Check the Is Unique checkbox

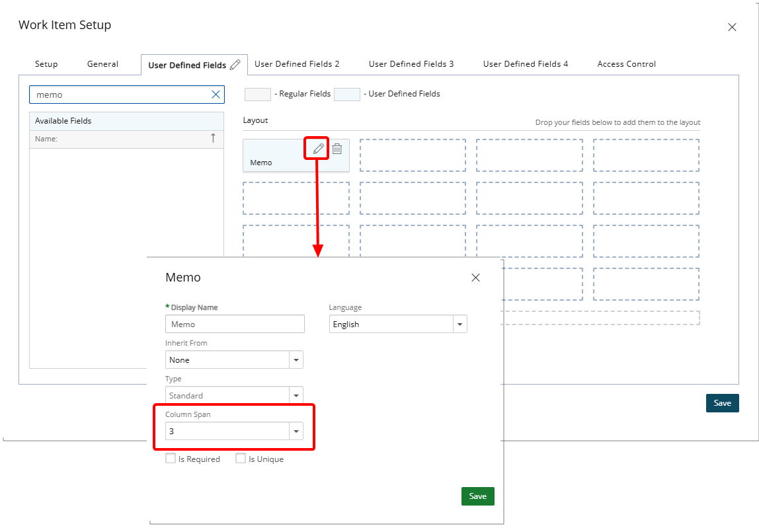pos(241,459)
